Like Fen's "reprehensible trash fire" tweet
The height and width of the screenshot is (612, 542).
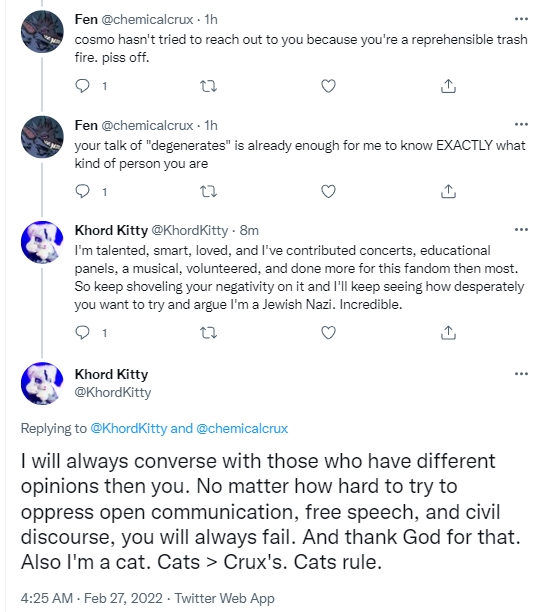[328, 86]
